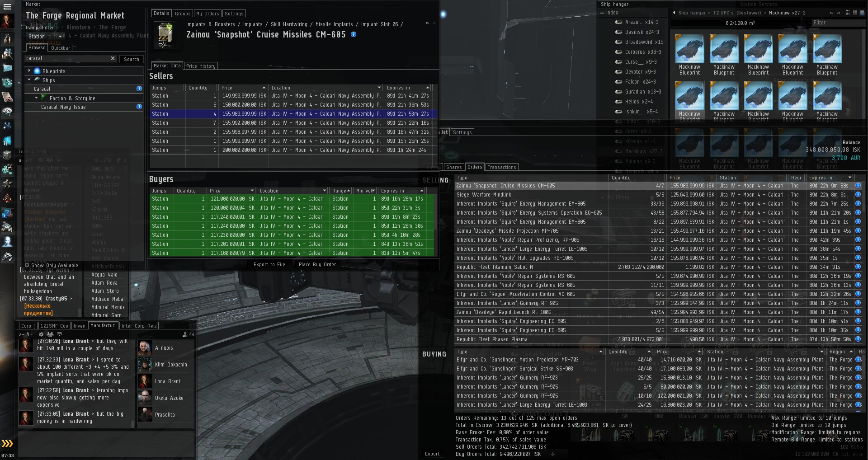The width and height of the screenshot is (868, 460).
Task: Open the wallet Transactions tab
Action: [x=502, y=167]
